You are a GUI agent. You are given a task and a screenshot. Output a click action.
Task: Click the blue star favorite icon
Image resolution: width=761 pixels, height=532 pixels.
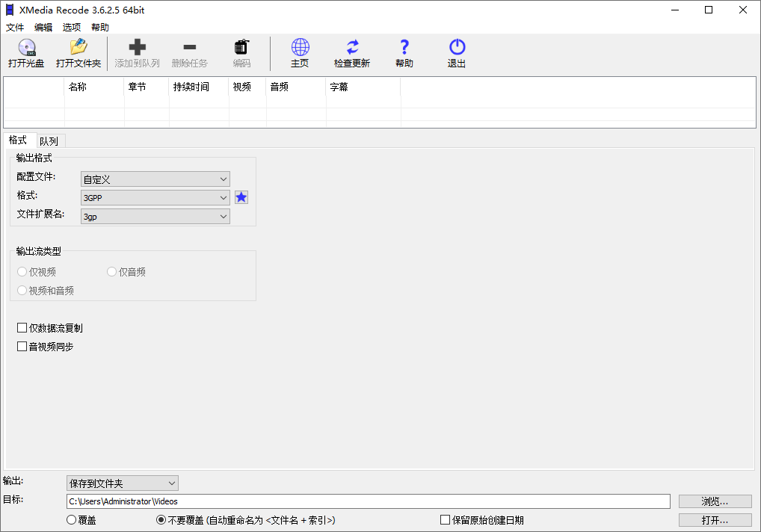[x=241, y=197]
